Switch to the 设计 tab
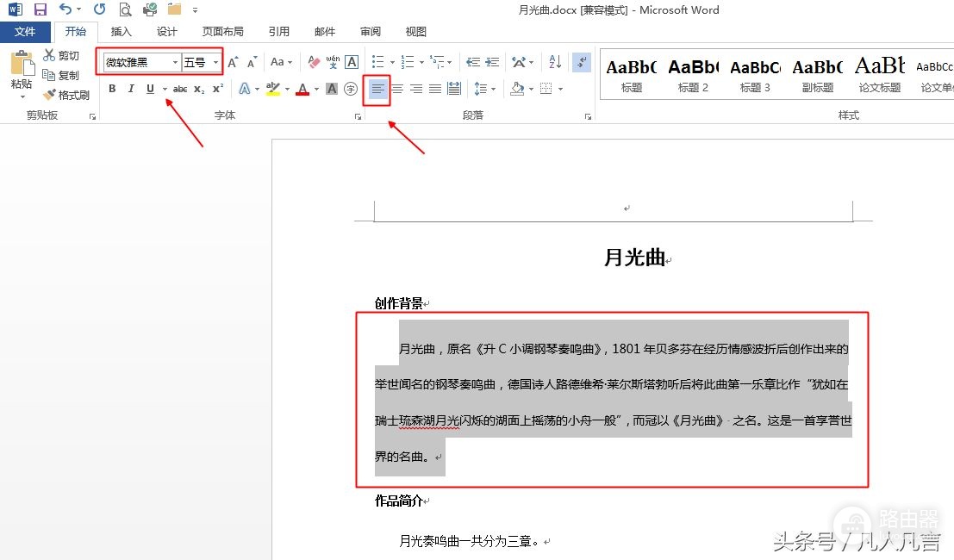This screenshot has height=560, width=954. [x=166, y=32]
